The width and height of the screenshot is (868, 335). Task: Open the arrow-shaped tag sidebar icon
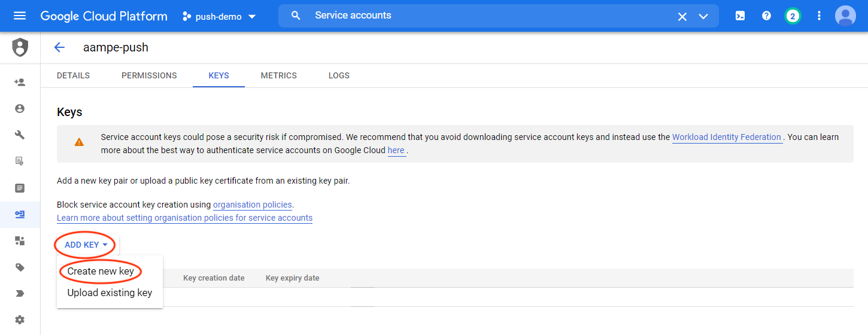click(x=20, y=294)
